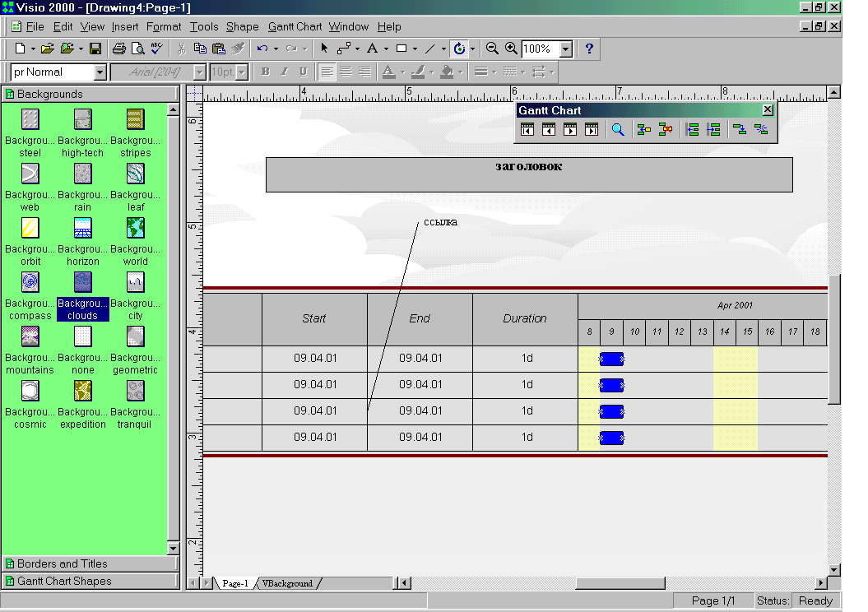Open the Undo history dropdown arrow

coord(276,49)
